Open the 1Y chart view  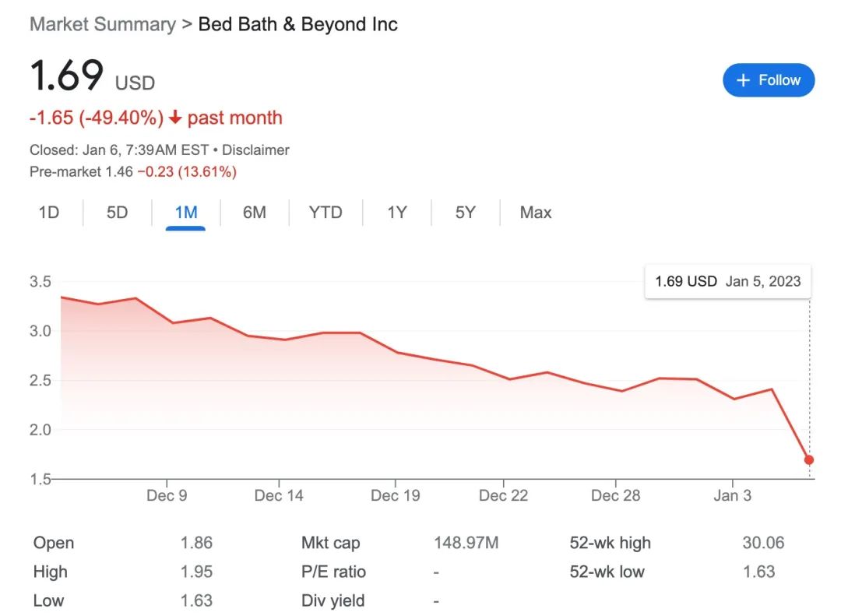397,213
